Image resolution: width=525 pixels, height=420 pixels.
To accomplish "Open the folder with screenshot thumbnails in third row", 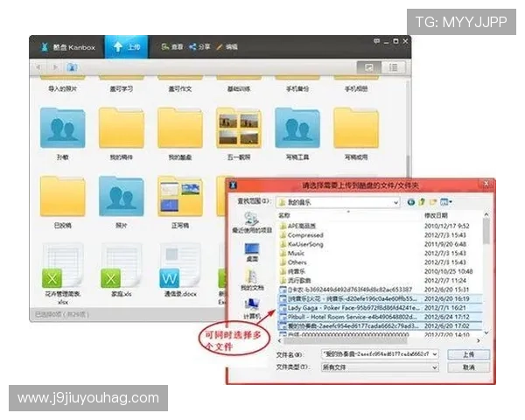I will point(180,196).
